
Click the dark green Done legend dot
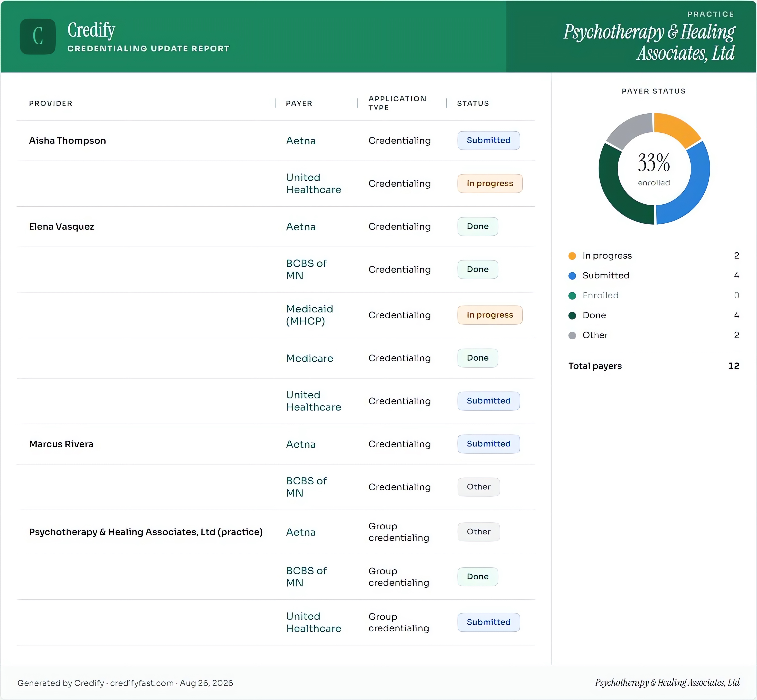(x=572, y=316)
